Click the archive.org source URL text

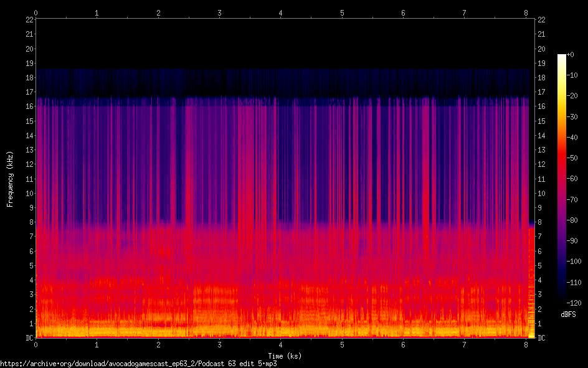[138, 364]
